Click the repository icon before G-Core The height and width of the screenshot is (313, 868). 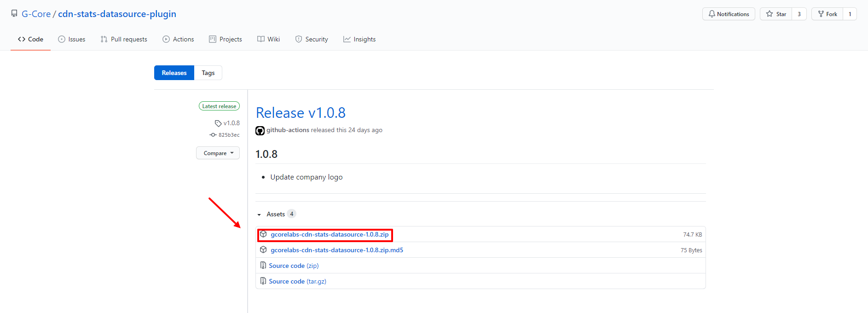14,14
